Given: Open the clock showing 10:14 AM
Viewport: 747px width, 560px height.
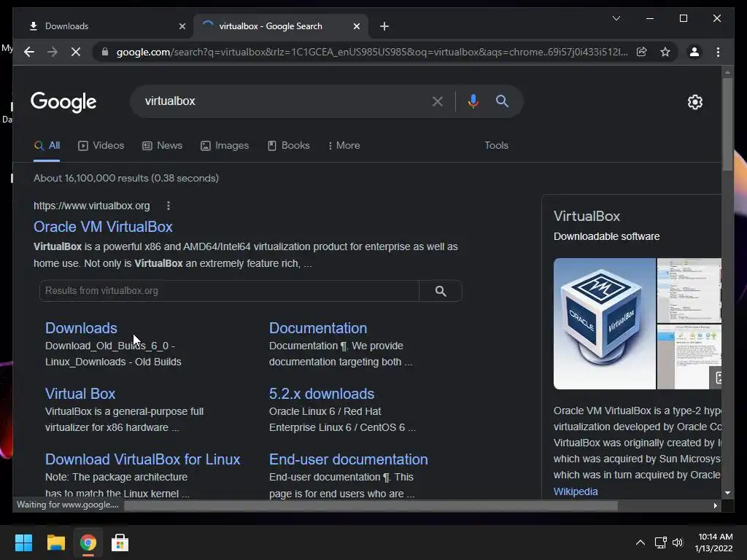Looking at the screenshot, I should [x=713, y=542].
